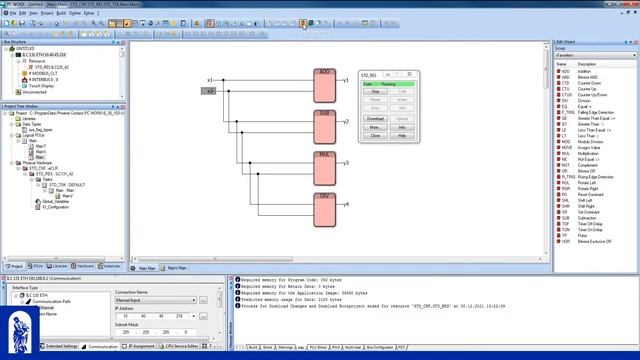640x360 pixels.
Task: Open the IP Address dropdown arrow
Action: click(x=193, y=316)
